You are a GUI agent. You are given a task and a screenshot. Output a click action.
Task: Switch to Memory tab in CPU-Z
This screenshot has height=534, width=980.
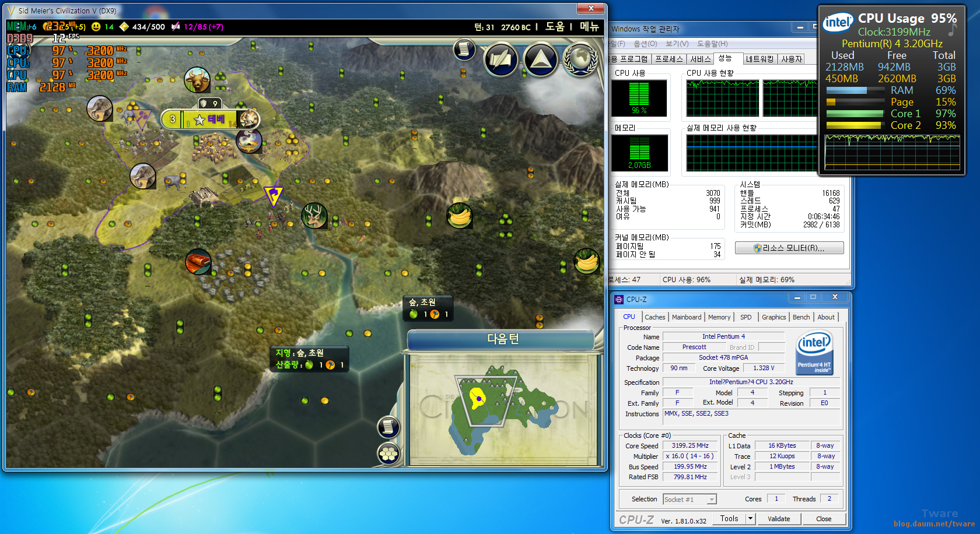(719, 317)
